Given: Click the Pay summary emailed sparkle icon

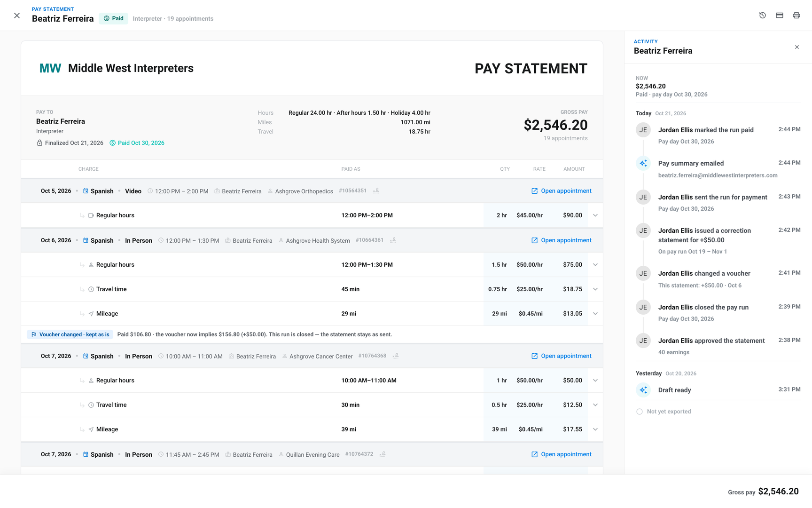Looking at the screenshot, I should [x=643, y=163].
